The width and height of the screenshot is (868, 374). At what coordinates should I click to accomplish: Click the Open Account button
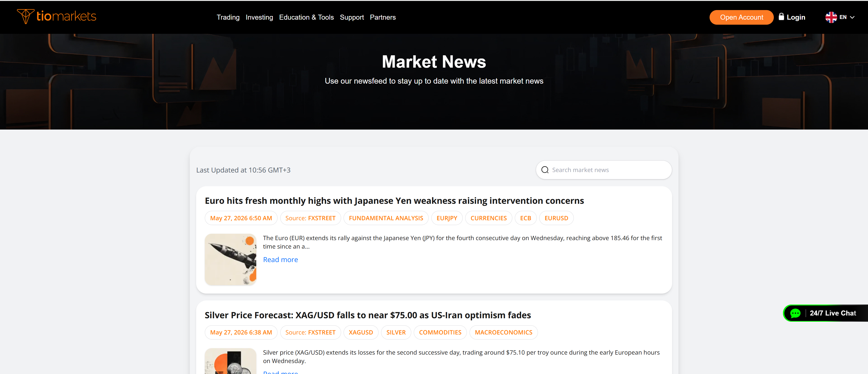(741, 17)
